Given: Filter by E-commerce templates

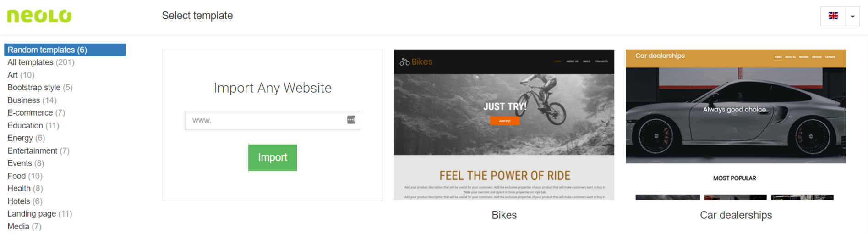Looking at the screenshot, I should point(36,113).
